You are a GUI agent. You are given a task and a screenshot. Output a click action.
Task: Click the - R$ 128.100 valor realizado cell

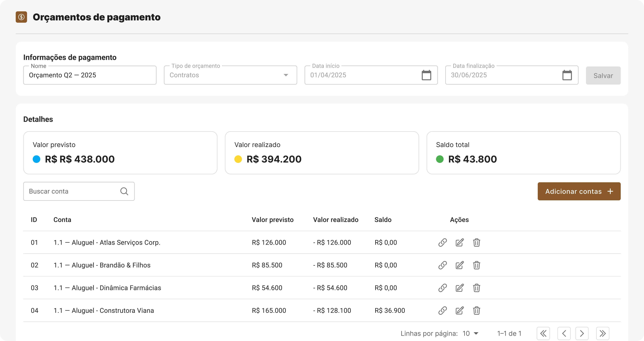point(332,310)
